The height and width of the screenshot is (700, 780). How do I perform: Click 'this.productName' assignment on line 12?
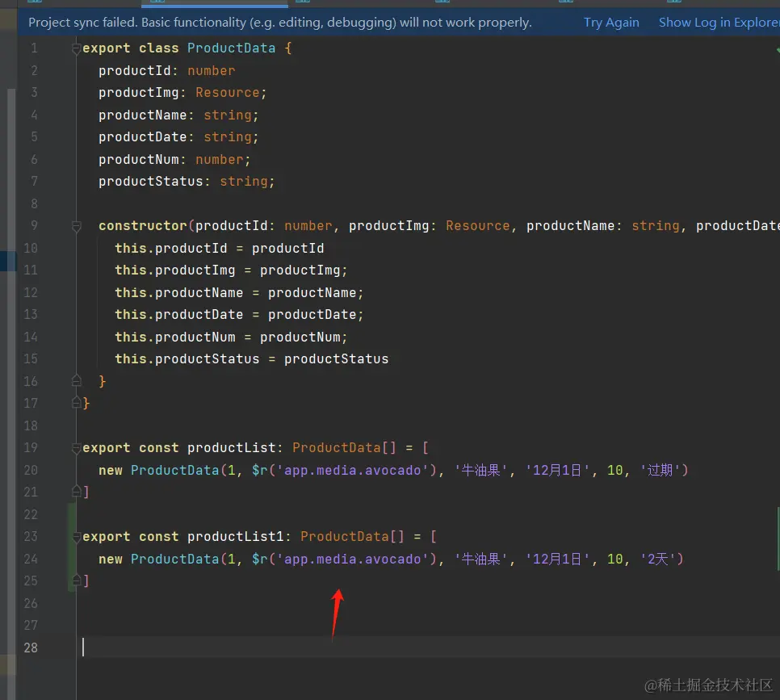click(239, 292)
